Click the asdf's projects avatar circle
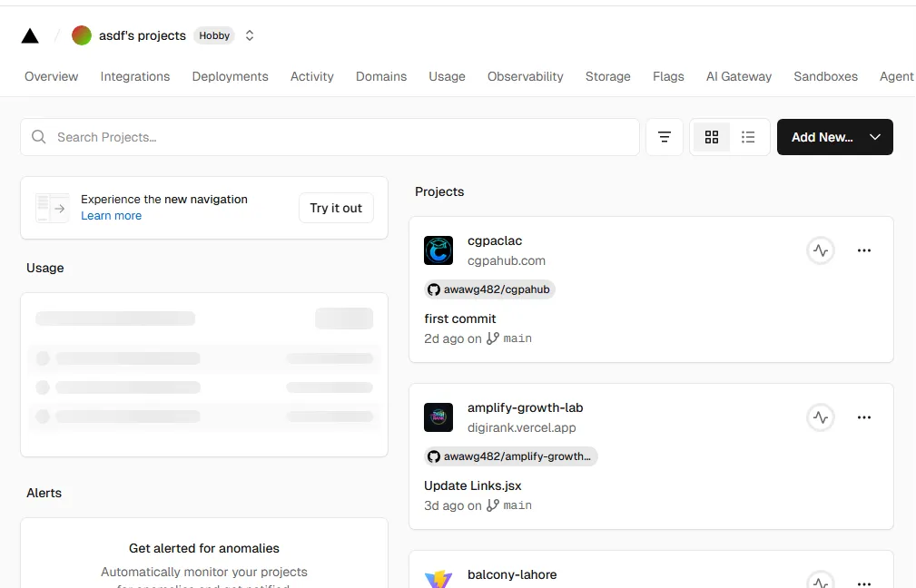The height and width of the screenshot is (588, 916). 81,35
